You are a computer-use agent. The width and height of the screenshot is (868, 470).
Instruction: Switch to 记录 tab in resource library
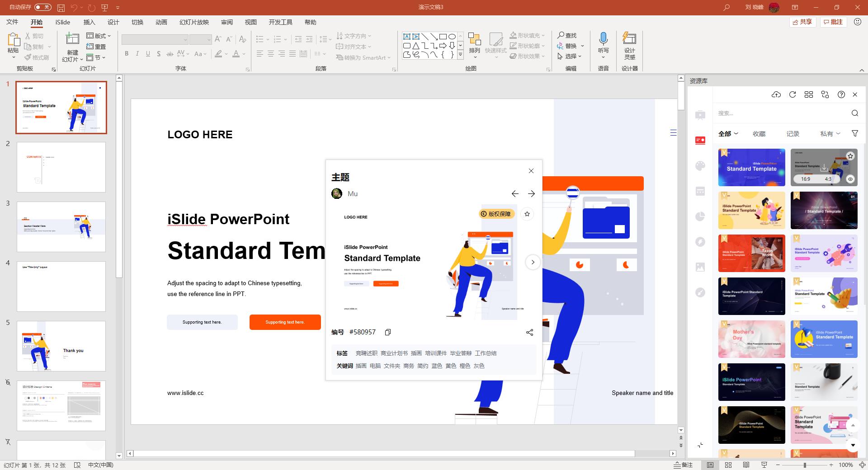point(793,134)
